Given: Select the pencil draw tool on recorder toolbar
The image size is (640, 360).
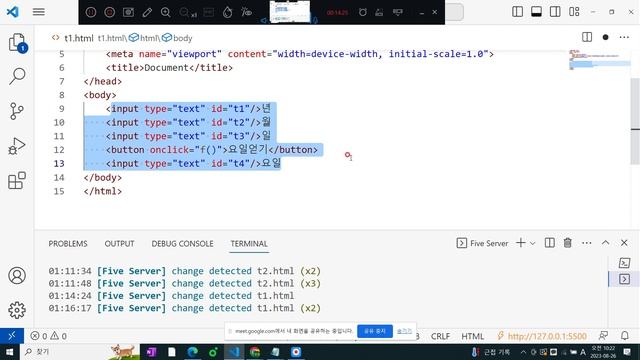Looking at the screenshot, I should (147, 12).
